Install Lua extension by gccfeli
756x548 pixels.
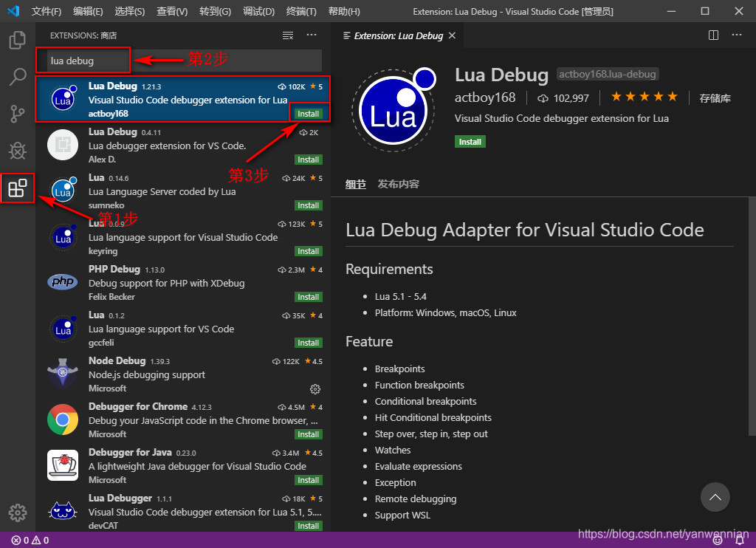308,343
